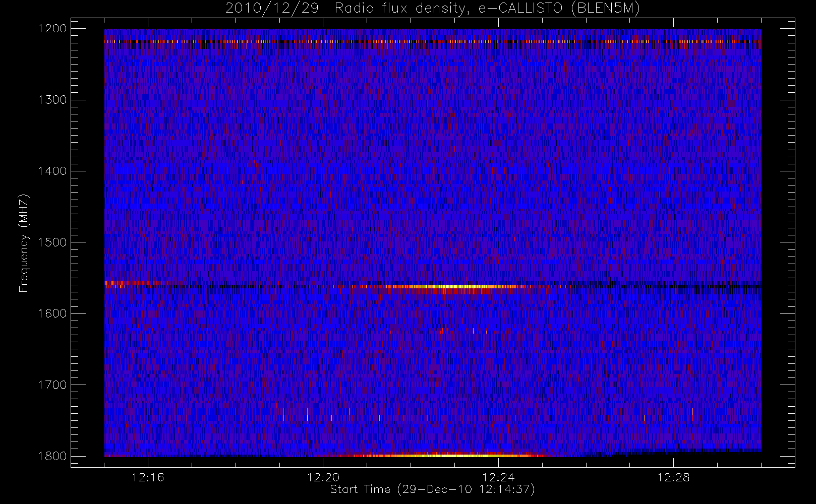This screenshot has height=504, width=816.
Task: Click the dotted interference line near 1220 MHz
Action: tap(433, 42)
